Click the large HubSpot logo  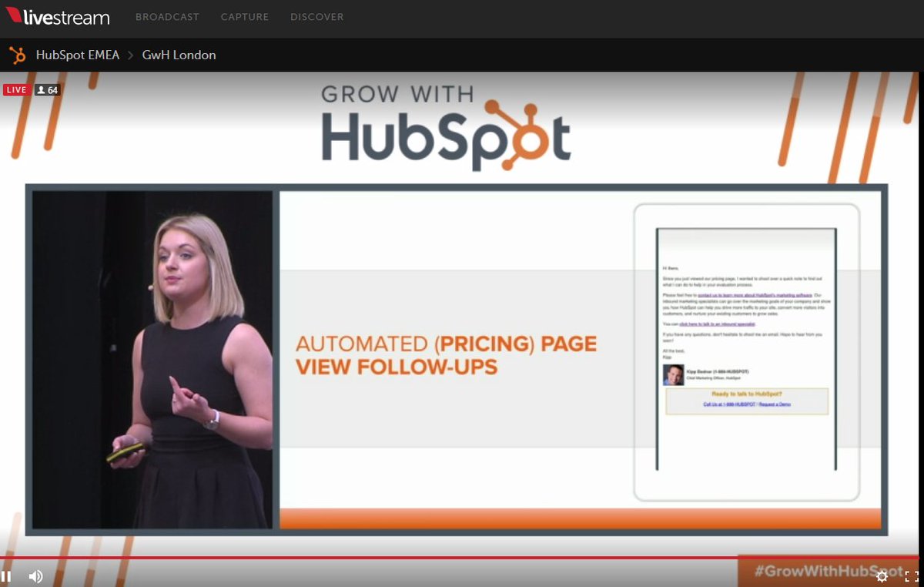click(x=446, y=136)
